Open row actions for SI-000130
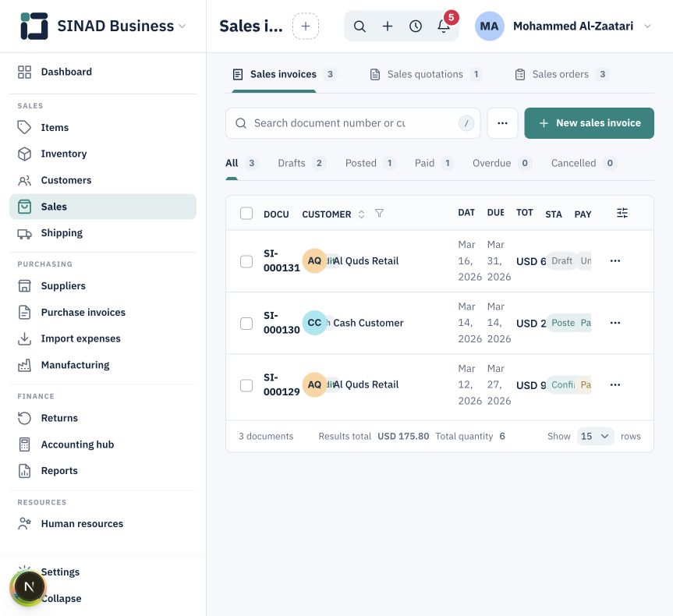 tap(615, 323)
